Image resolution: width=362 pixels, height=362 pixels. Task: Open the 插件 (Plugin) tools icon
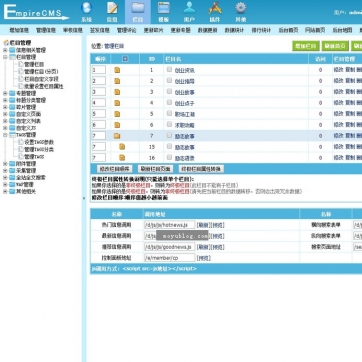[x=215, y=8]
